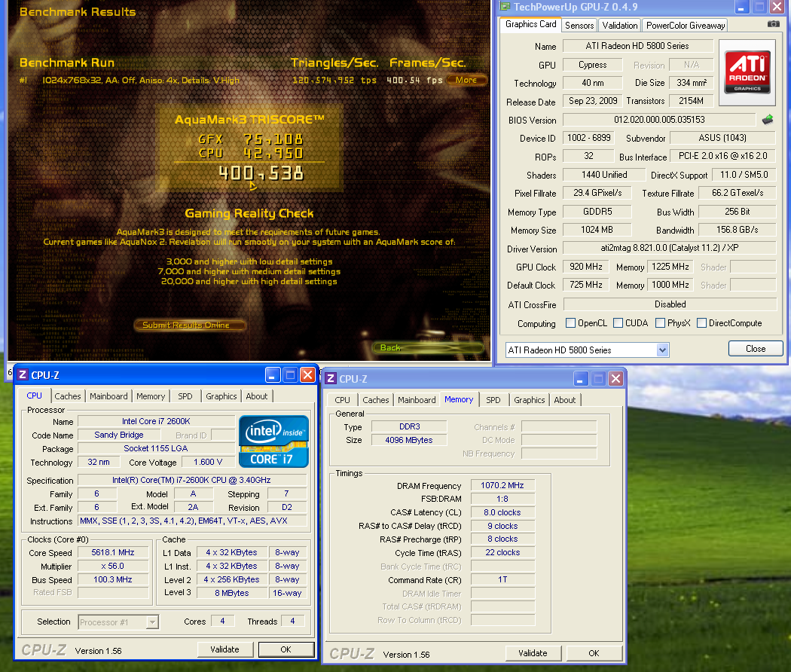Screen dimensions: 791x672
Task: Open Caches tab in the CPU-Z CPU window
Action: click(x=68, y=396)
